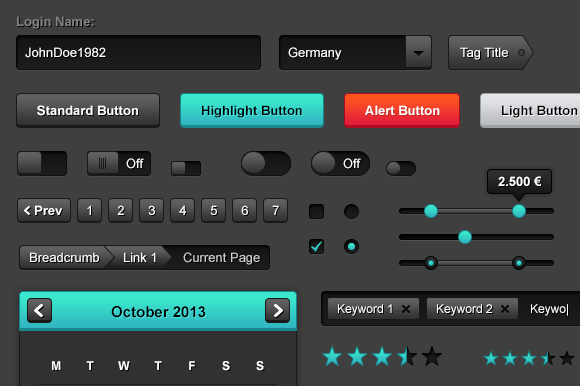The width and height of the screenshot is (580, 386).
Task: Toggle the plain square switch
Action: tap(42, 163)
